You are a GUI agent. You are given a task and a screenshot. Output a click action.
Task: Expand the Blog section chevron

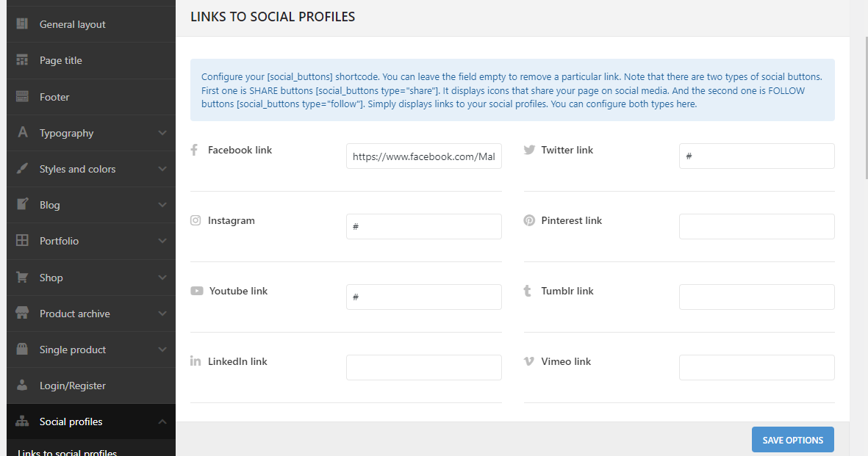[x=162, y=205]
